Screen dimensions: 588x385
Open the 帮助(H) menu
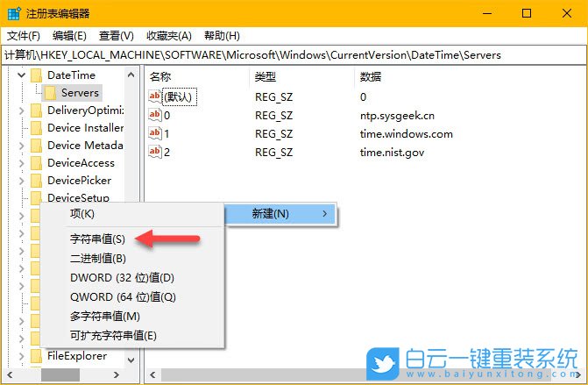(222, 36)
